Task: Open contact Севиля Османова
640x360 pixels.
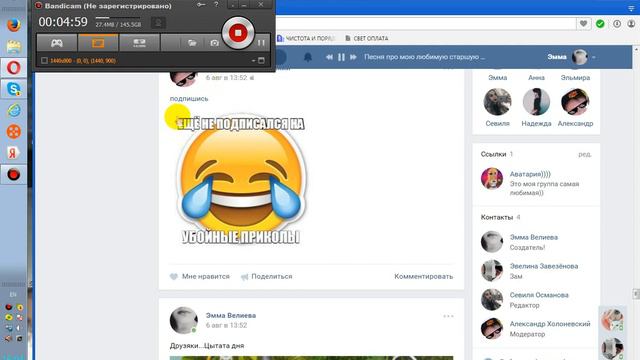Action: (539, 295)
